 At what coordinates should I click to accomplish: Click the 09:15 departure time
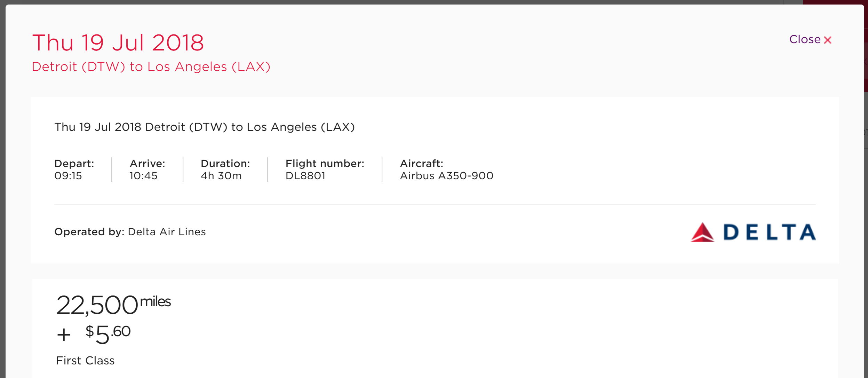68,176
